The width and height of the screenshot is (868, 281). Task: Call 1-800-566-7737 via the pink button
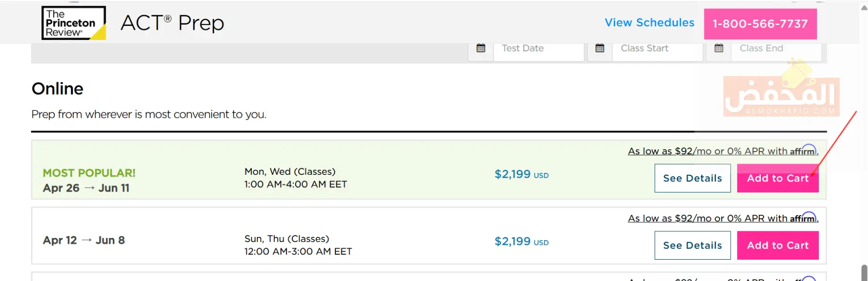[x=760, y=24]
